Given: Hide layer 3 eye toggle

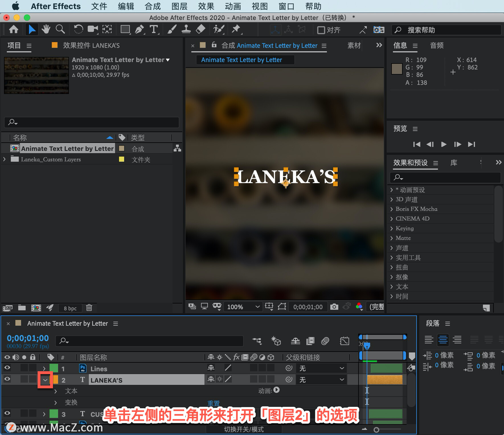Looking at the screenshot, I should 7,413.
